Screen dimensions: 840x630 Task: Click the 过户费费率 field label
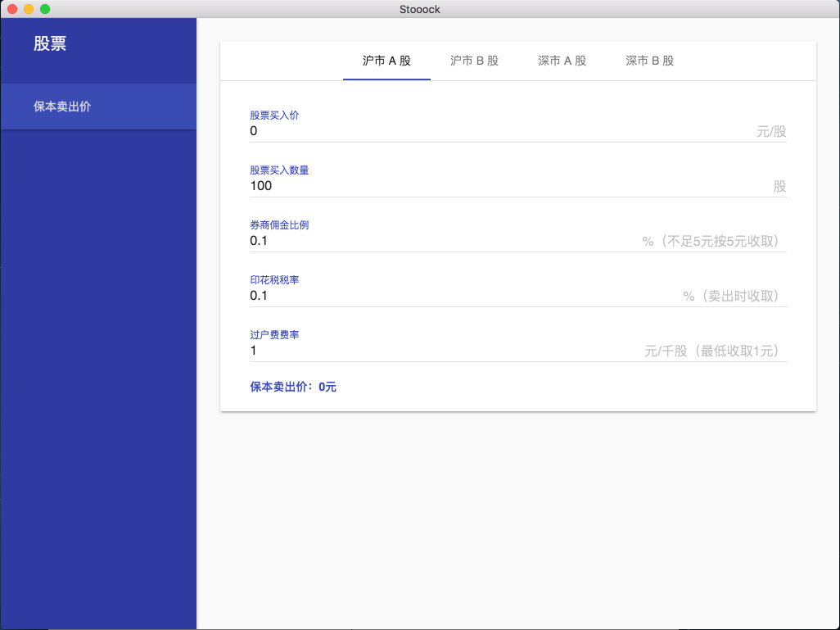(x=274, y=334)
